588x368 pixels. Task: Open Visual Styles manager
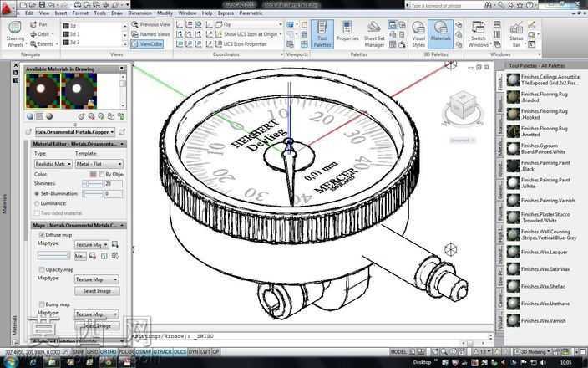tap(418, 34)
